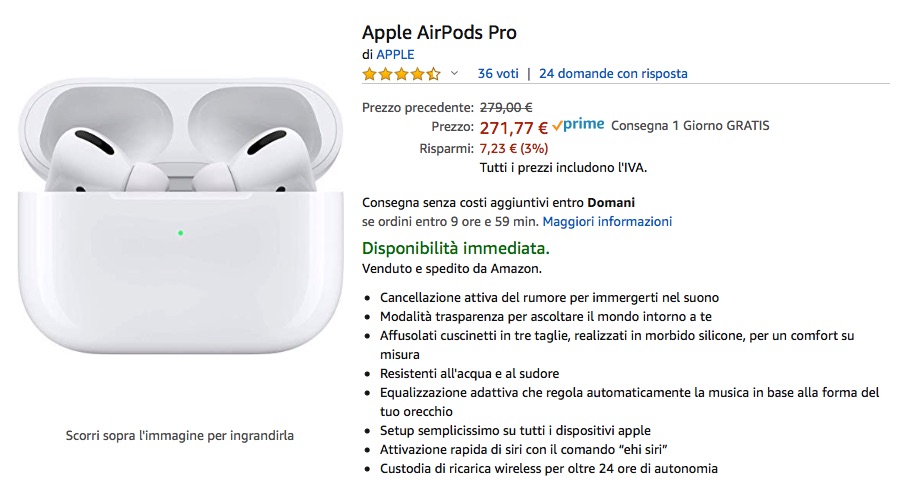
Task: Click the image zoom caption below the photo
Action: pos(180,435)
